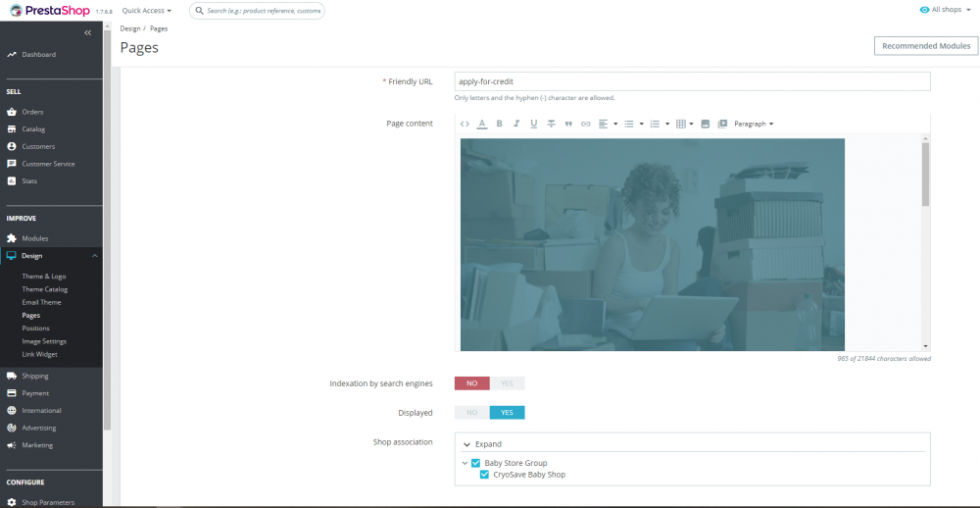Open the Marketing menu
The width and height of the screenshot is (980, 508).
tap(37, 445)
